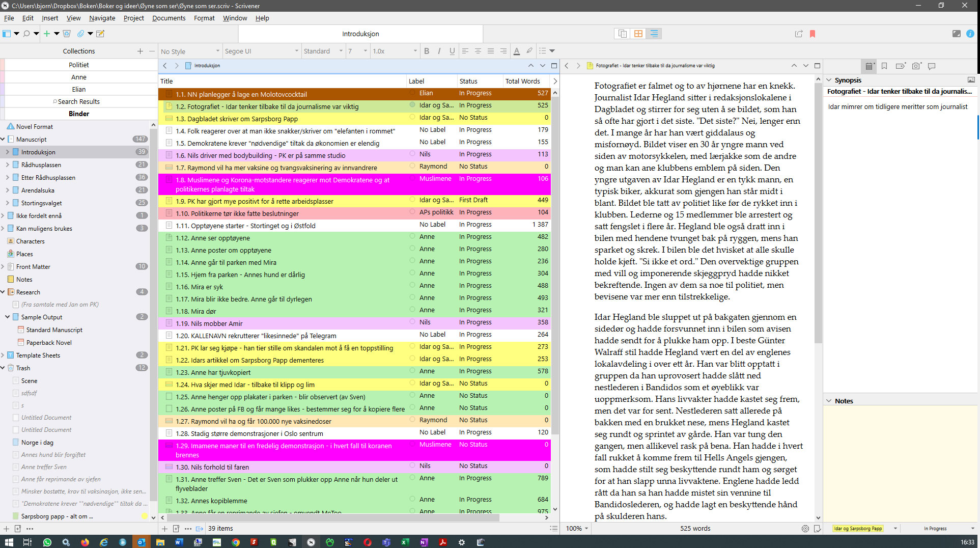This screenshot has height=548, width=980.
Task: Toggle checkbox for row 1.16 Mira er syk
Action: (169, 287)
